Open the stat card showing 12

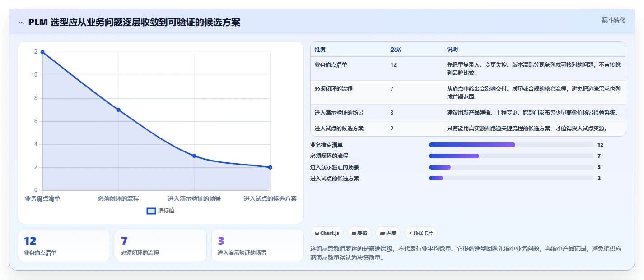click(64, 245)
